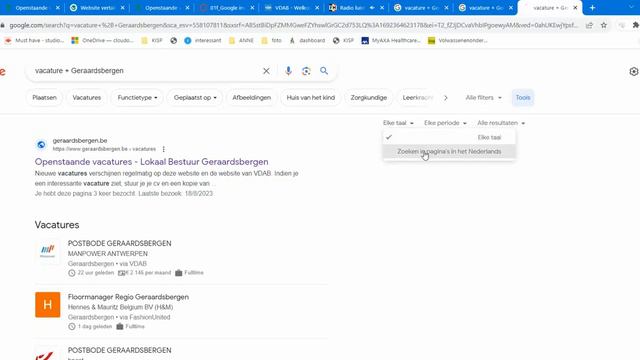The height and width of the screenshot is (360, 640).
Task: Open the Volwassenenonderwijs bookmark
Action: (458, 40)
